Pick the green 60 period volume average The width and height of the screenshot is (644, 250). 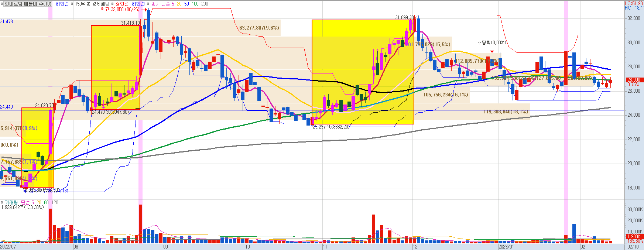46,202
